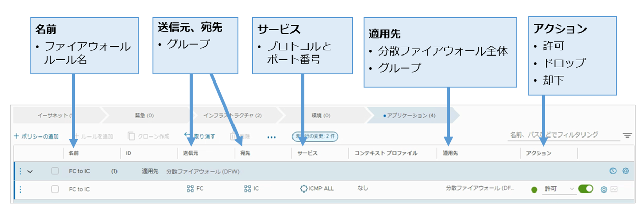This screenshot has width=644, height=219.
Task: Click the ポリシーの追加 button
Action: point(36,136)
